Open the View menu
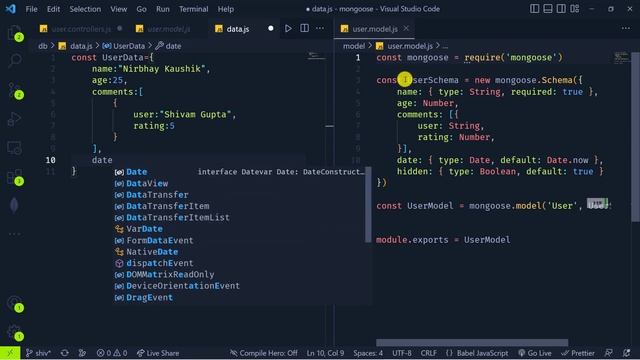Screen dimensions: 640x360 [118, 9]
